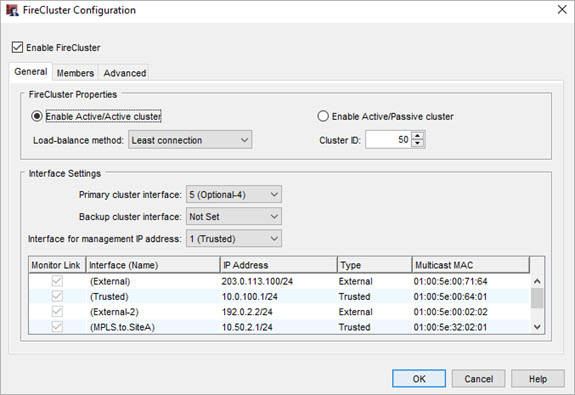Click Multicast MAC 01:00:5e:32:02:01
575x395 pixels.
450,327
